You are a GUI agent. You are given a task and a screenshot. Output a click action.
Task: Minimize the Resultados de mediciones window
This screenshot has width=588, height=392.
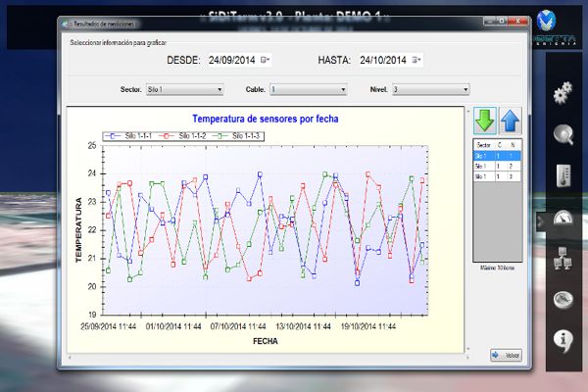490,22
